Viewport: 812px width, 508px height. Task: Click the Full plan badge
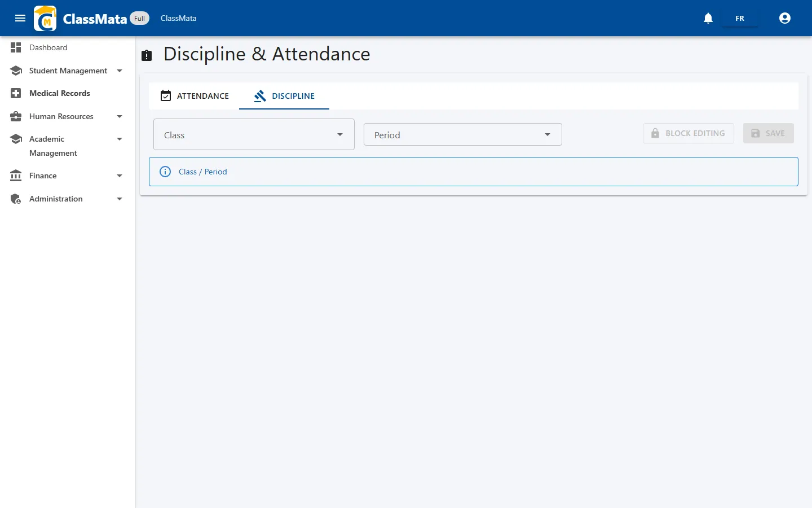[x=140, y=18]
